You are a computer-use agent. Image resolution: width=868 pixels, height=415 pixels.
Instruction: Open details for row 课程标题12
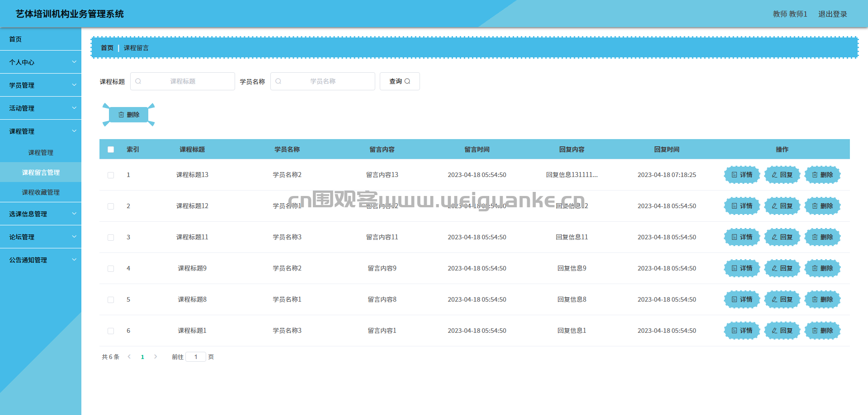point(742,206)
